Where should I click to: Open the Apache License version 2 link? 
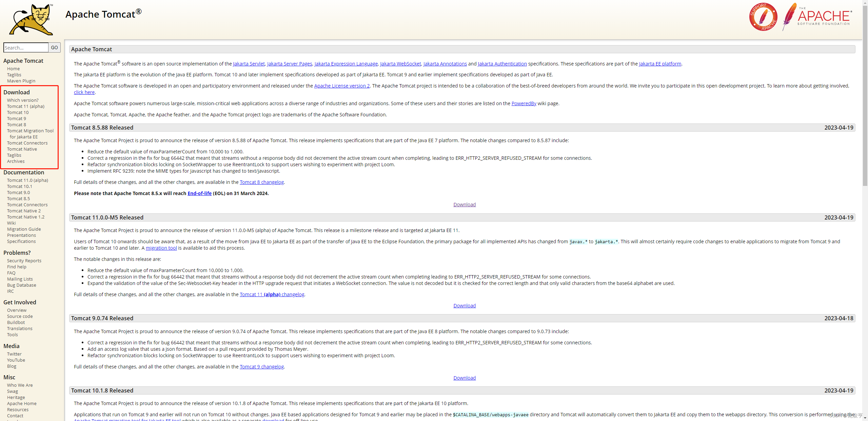click(342, 86)
